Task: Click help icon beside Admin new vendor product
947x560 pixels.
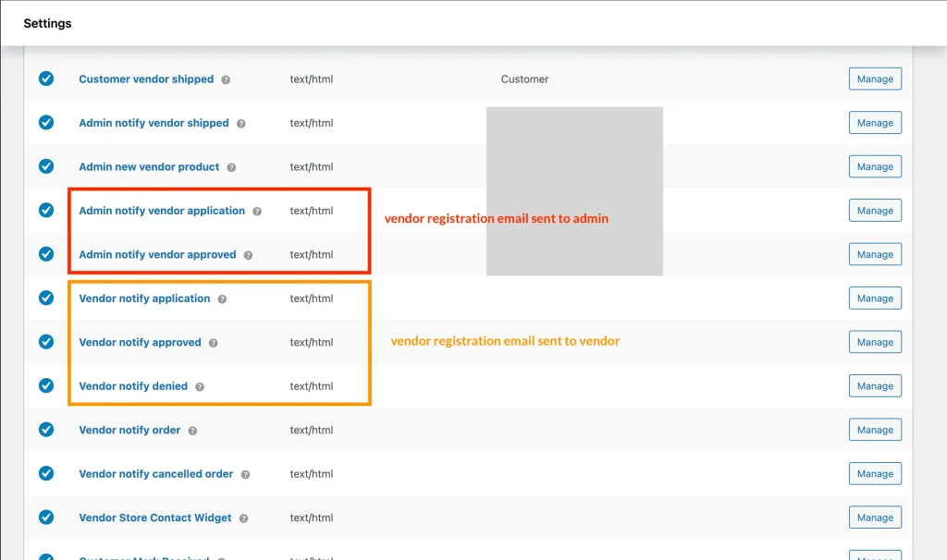Action: coord(231,167)
